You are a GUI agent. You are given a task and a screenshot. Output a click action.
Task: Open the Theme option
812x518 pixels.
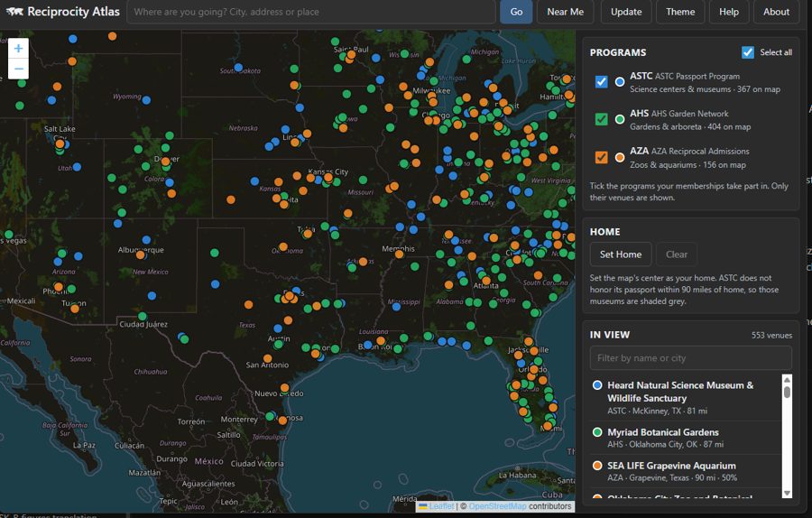pyautogui.click(x=680, y=12)
